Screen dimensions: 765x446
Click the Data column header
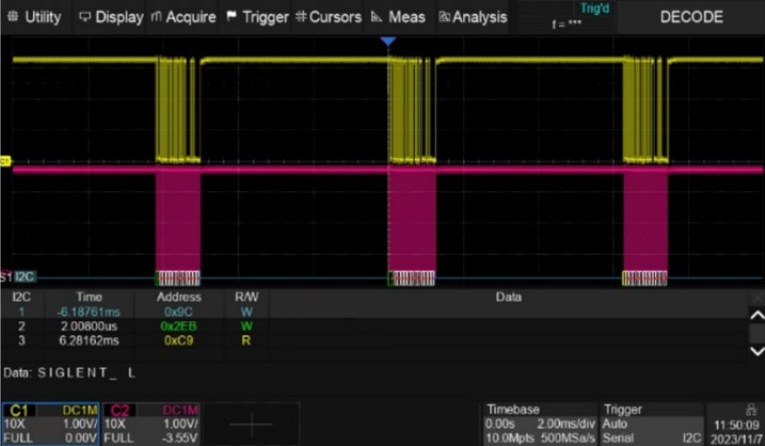(x=508, y=297)
